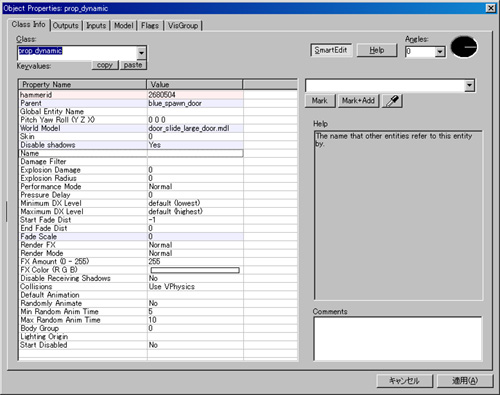Click the prop_dynamic class input field
This screenshot has width=500, height=395.
[77, 53]
